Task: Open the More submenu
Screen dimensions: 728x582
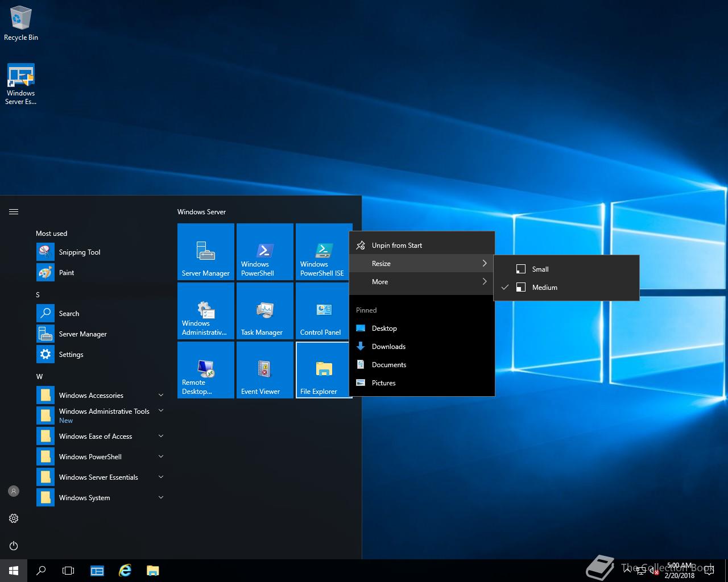Action: [421, 282]
